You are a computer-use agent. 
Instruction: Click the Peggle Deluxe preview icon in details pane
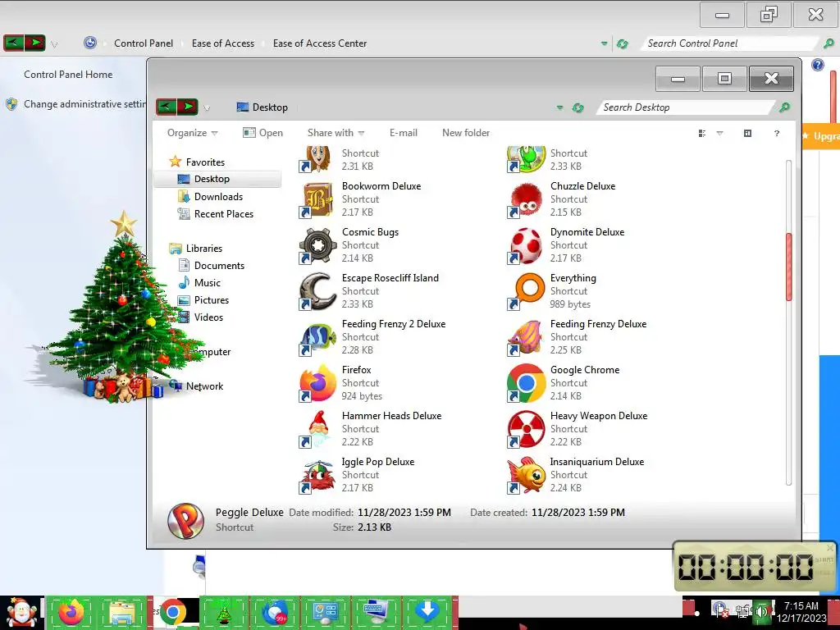[185, 520]
